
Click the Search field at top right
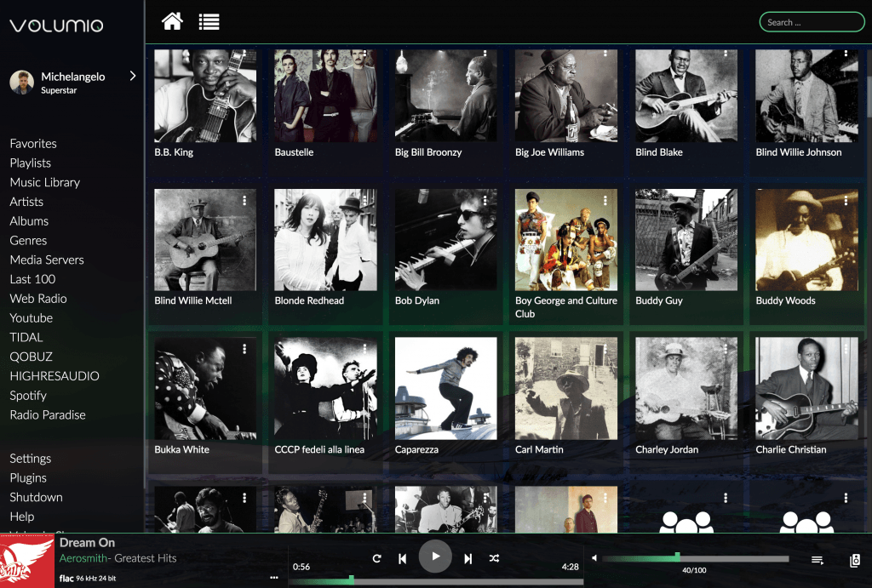[x=810, y=21]
